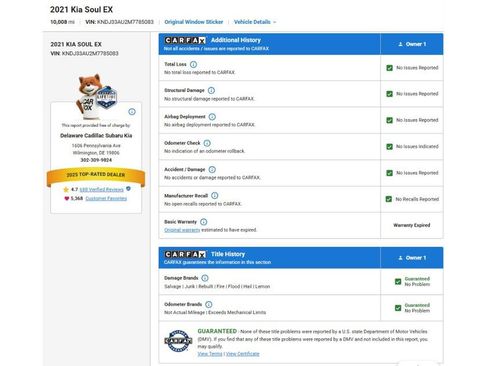Click the No Recalls Reported text
Viewport: 488px width, 366px height.
click(x=417, y=199)
